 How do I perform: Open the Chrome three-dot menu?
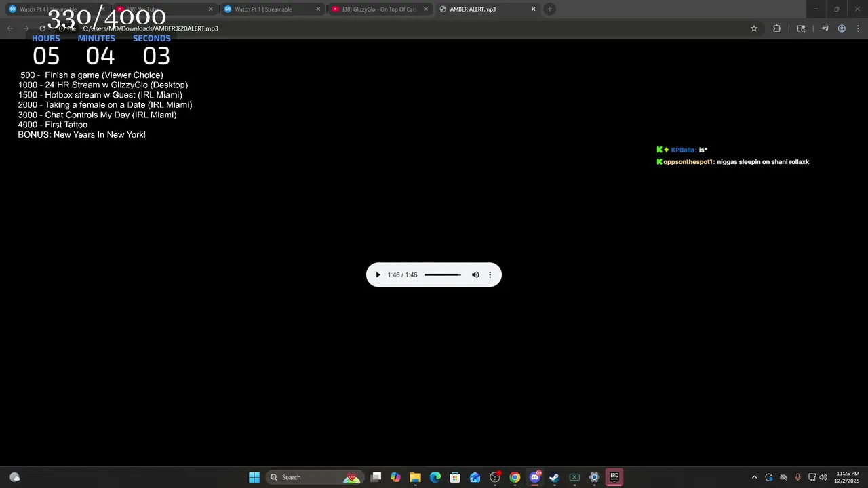[x=858, y=28]
